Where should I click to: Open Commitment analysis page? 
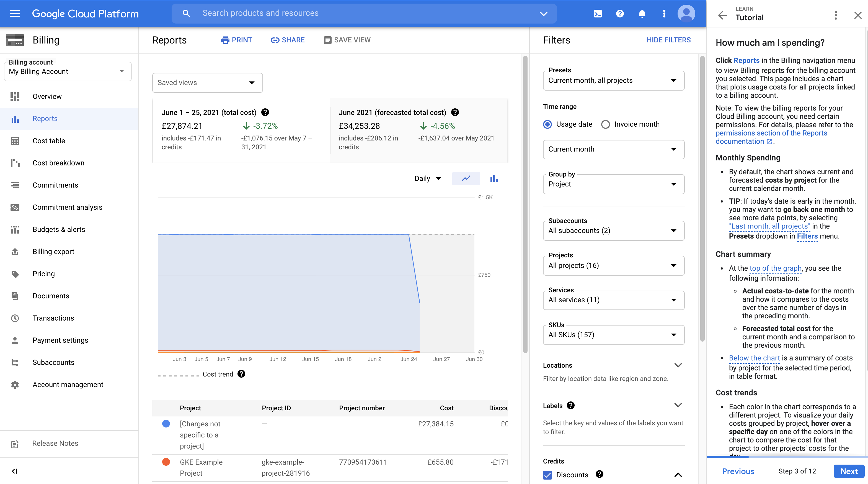point(67,207)
